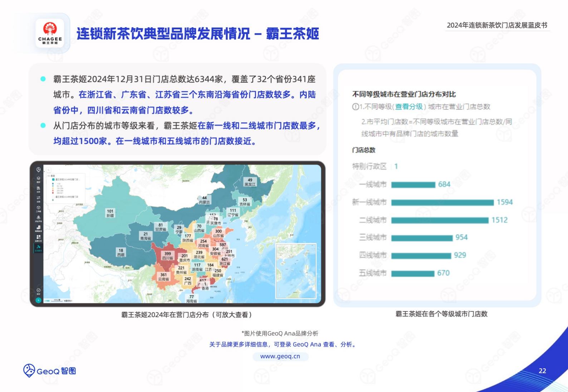Select the 53 吉林省 map label
This screenshot has height=392, width=568.
[x=245, y=202]
